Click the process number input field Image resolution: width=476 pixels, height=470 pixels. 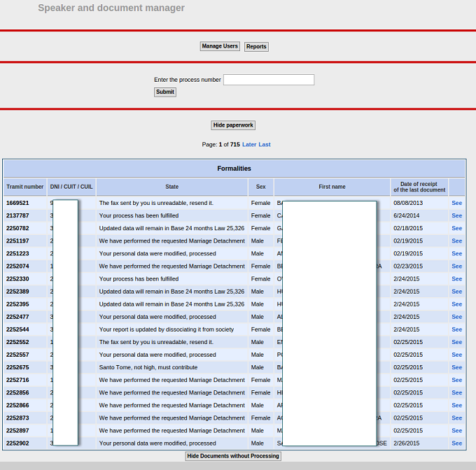(x=269, y=80)
